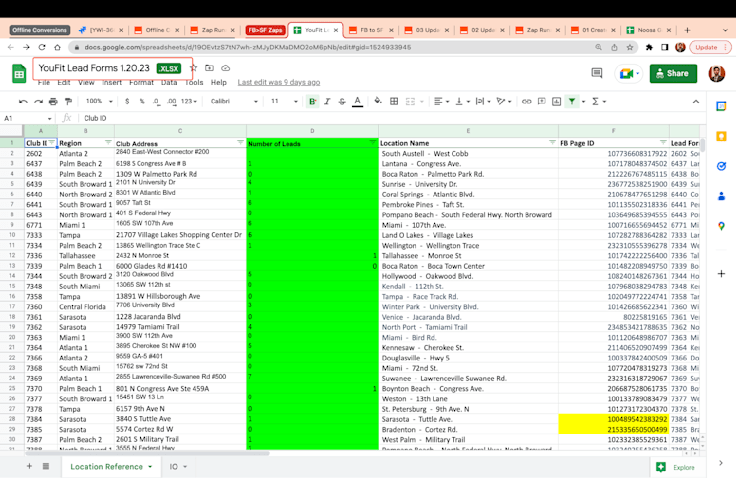Click the browser Update button

709,47
